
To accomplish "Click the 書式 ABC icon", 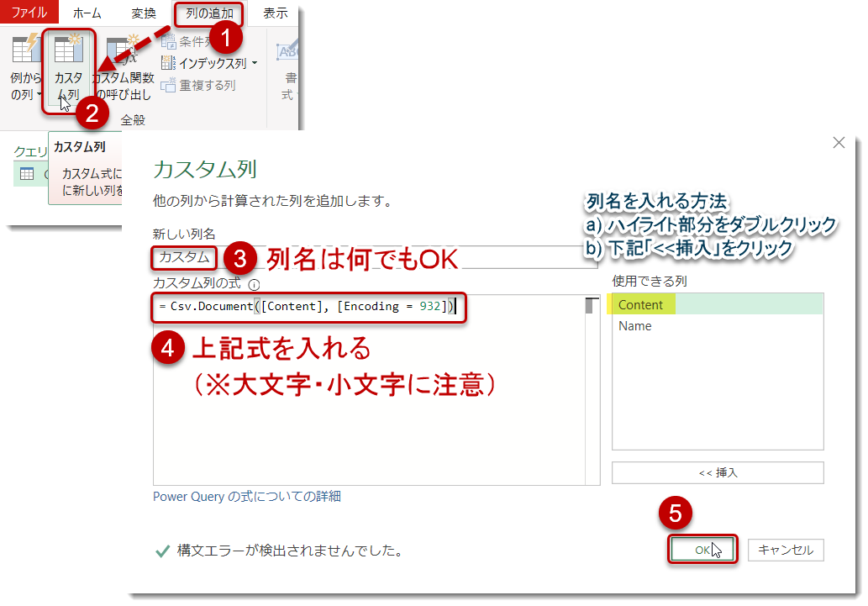I will pyautogui.click(x=288, y=51).
